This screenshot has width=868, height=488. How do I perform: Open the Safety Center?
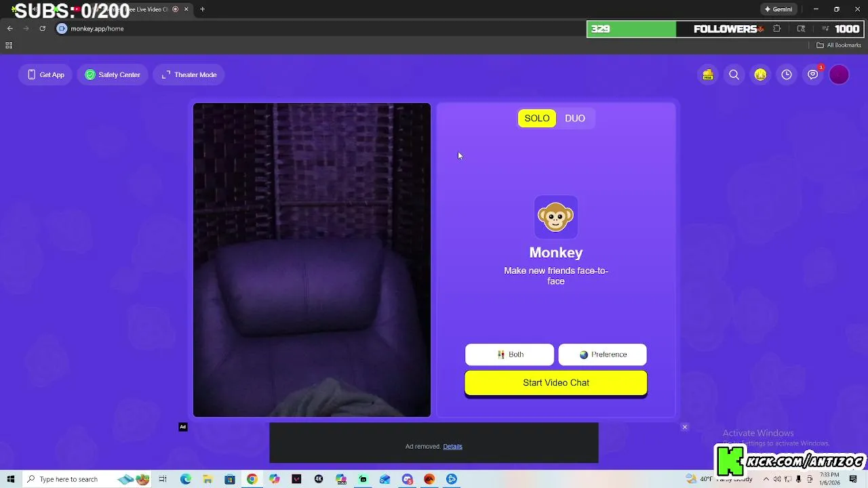113,75
